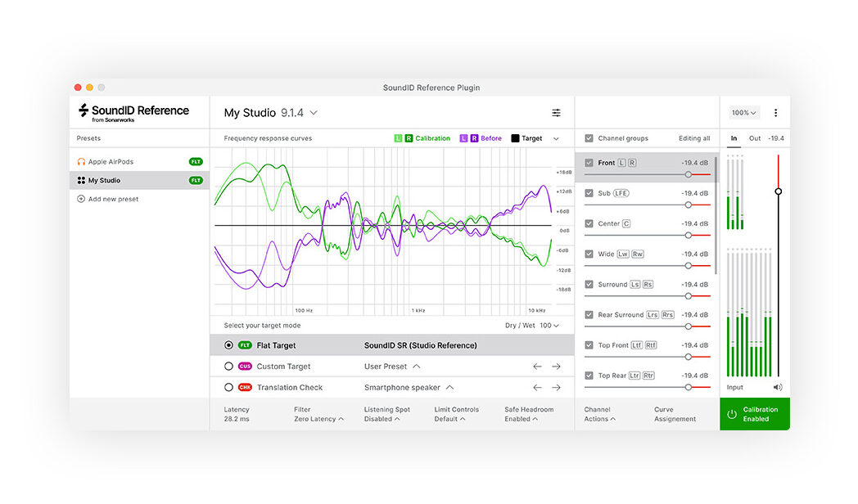Uncheck the Wide channel checkbox
The height and width of the screenshot is (504, 858).
pos(589,254)
